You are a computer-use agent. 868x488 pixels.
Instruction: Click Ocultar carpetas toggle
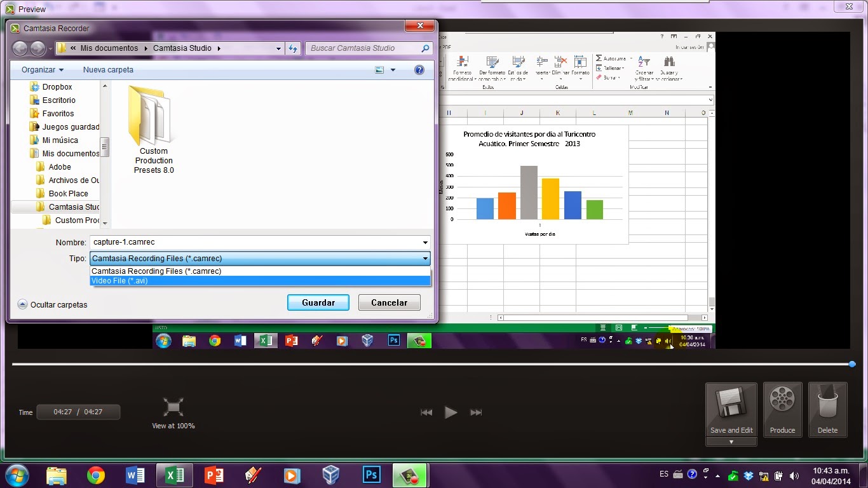53,305
